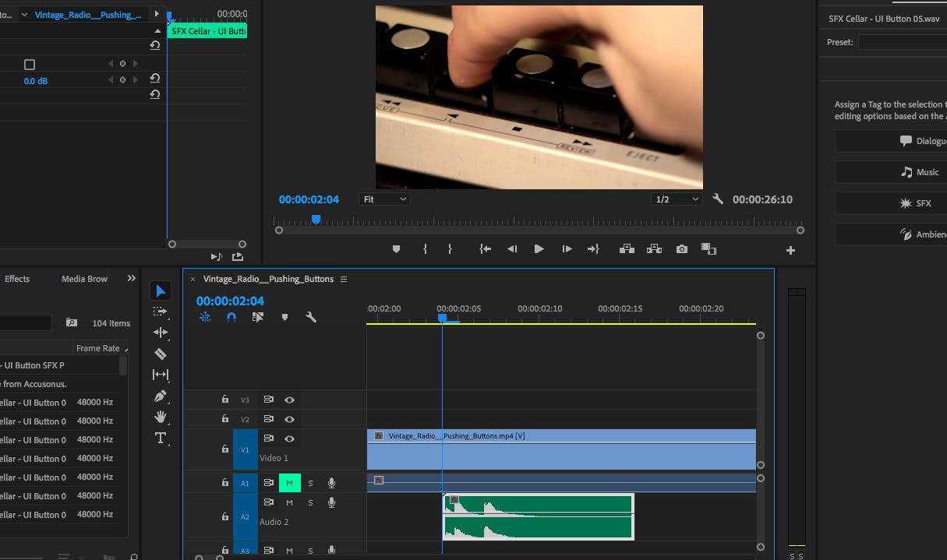Screen dimensions: 947x560
Task: Toggle the Bypass checkbox in Effect Controls
Action: coord(30,64)
